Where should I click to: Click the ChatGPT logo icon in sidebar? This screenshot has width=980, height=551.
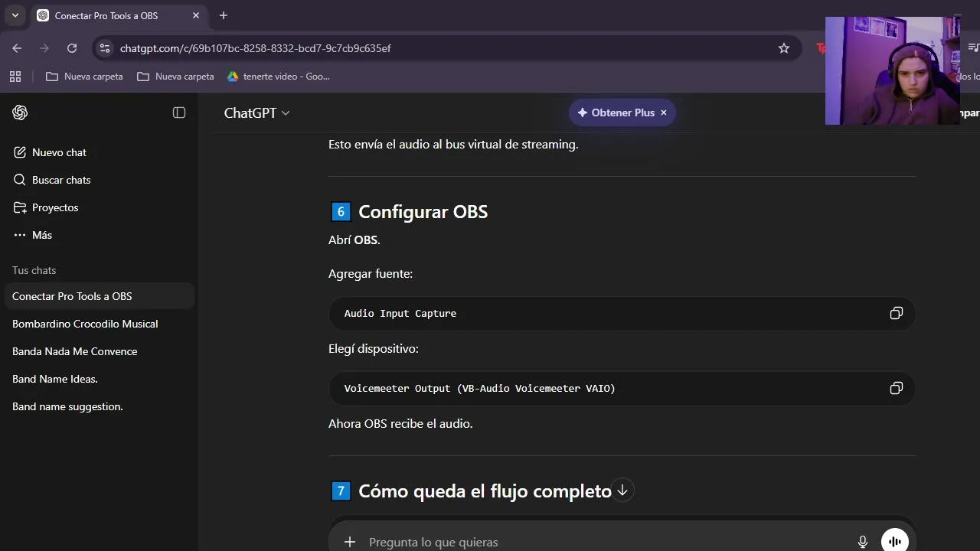tap(20, 112)
